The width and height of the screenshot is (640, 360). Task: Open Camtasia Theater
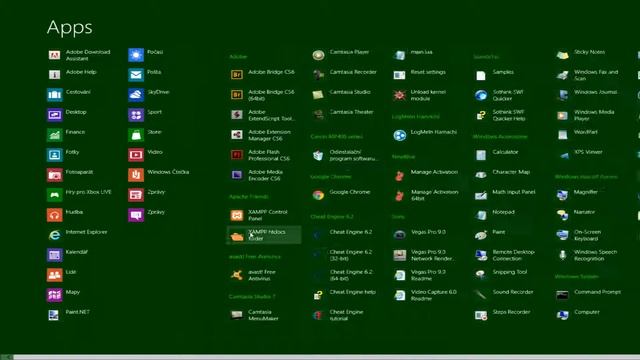pos(343,115)
